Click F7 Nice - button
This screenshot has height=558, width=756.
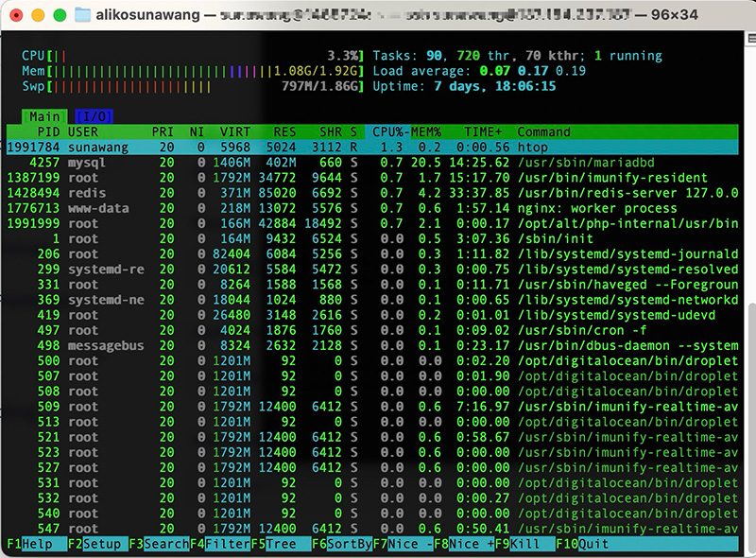coord(404,544)
